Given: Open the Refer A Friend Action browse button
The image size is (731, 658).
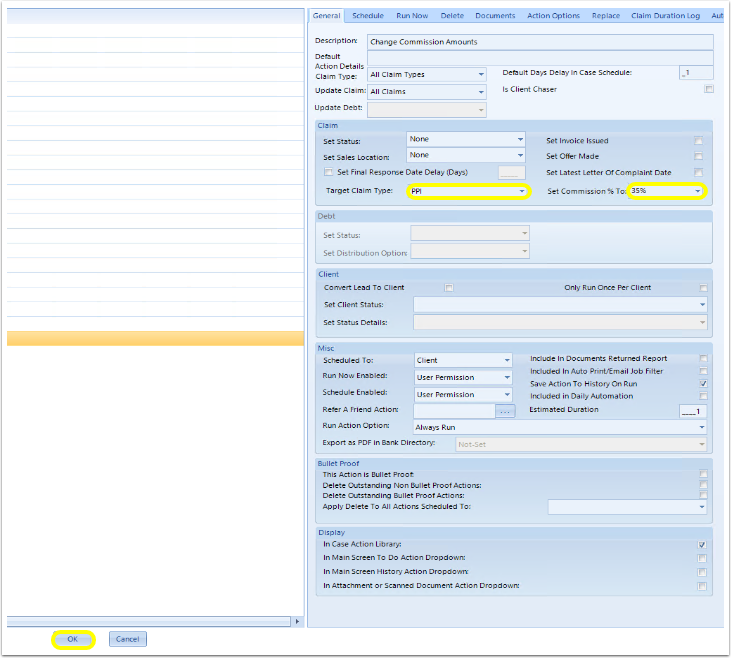Looking at the screenshot, I should [505, 411].
